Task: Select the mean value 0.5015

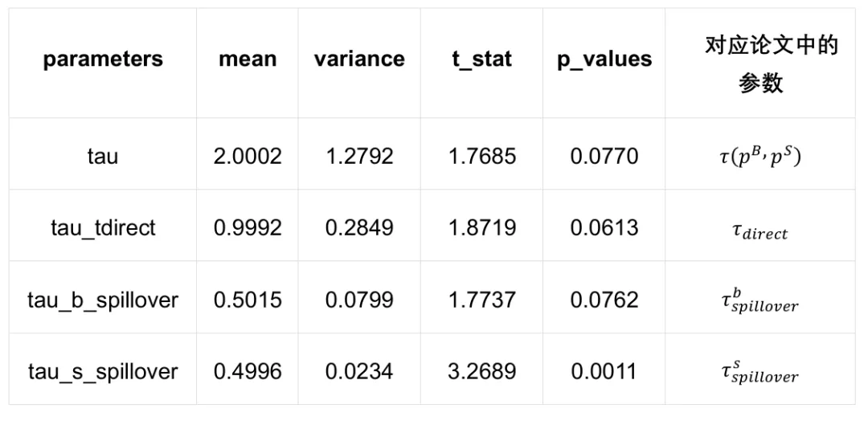Action: [x=248, y=300]
